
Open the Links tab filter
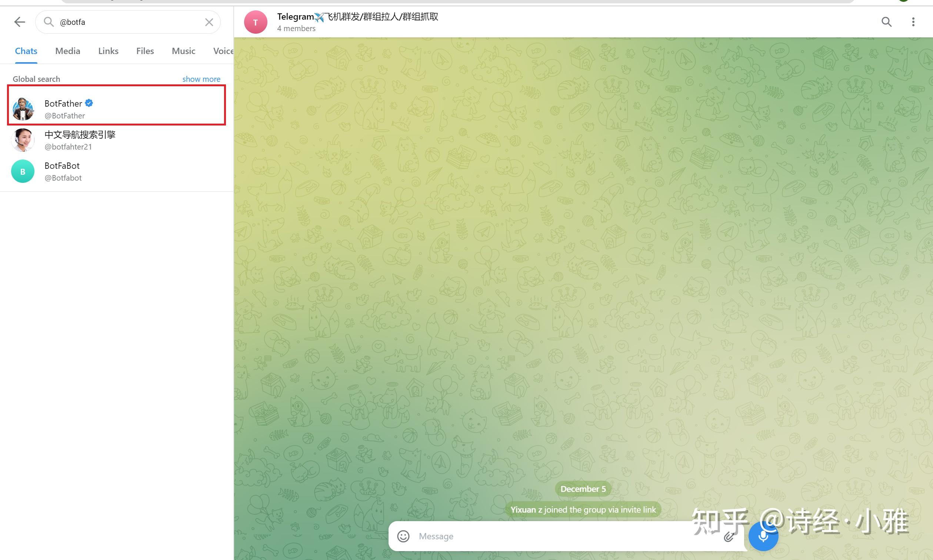tap(107, 51)
